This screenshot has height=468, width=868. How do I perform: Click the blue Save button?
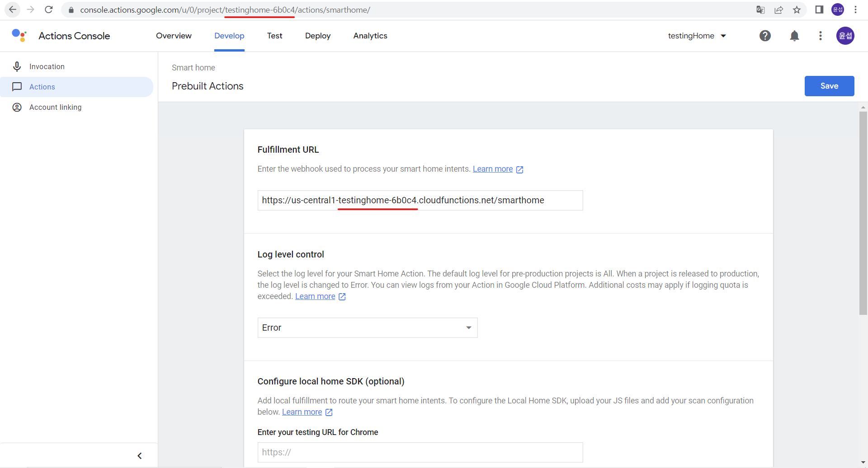pos(829,86)
